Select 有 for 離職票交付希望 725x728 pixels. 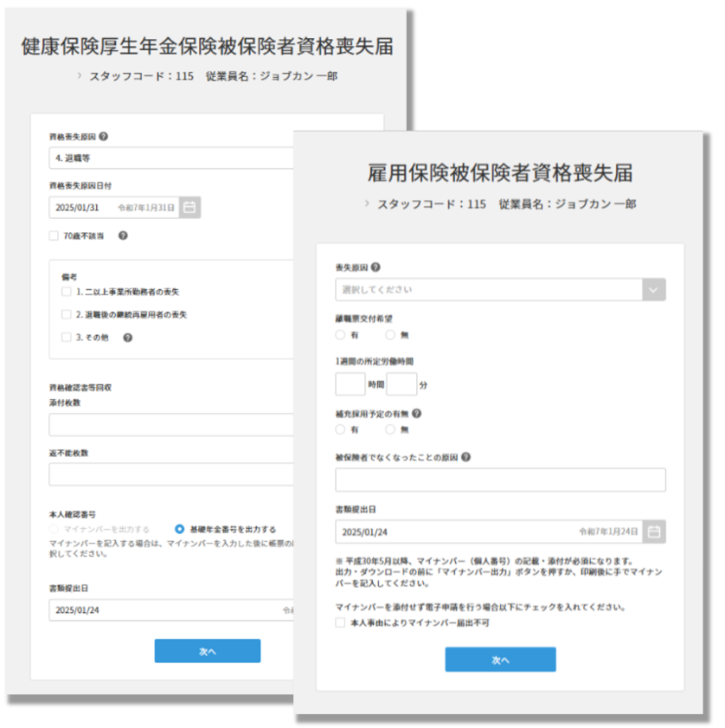[x=340, y=335]
